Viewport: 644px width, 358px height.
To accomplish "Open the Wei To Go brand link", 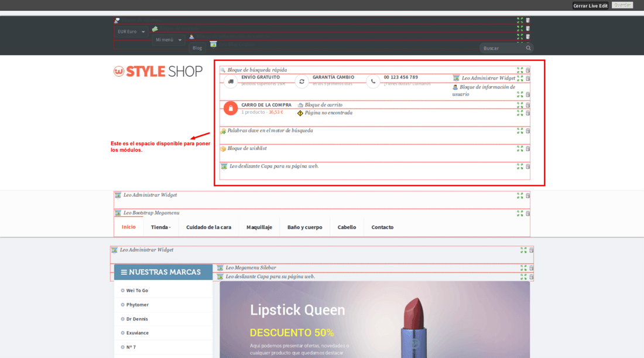I will pos(137,291).
